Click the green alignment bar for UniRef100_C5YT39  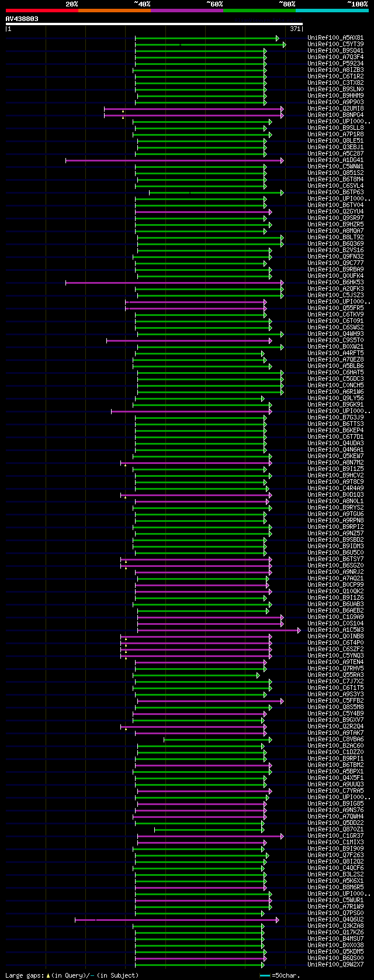click(210, 44)
